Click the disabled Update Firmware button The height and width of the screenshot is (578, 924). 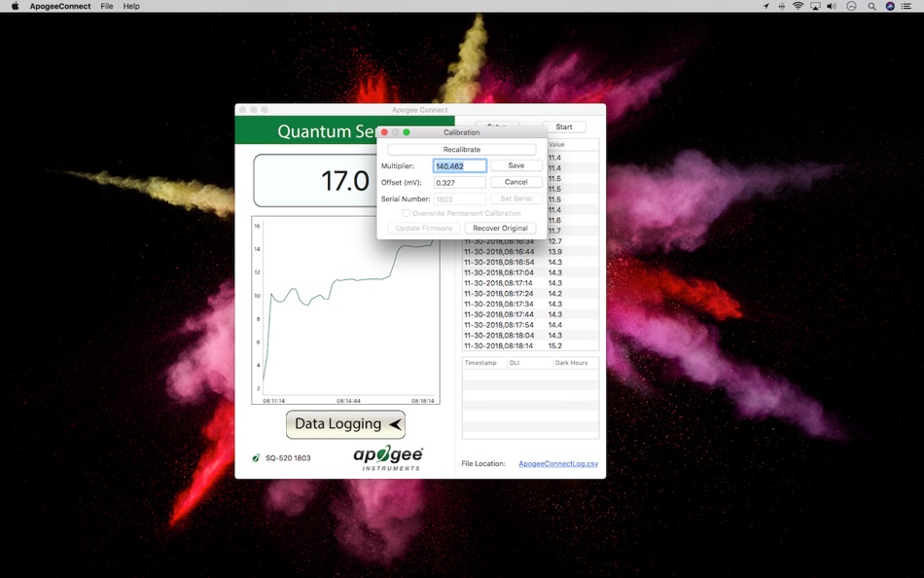click(x=424, y=229)
